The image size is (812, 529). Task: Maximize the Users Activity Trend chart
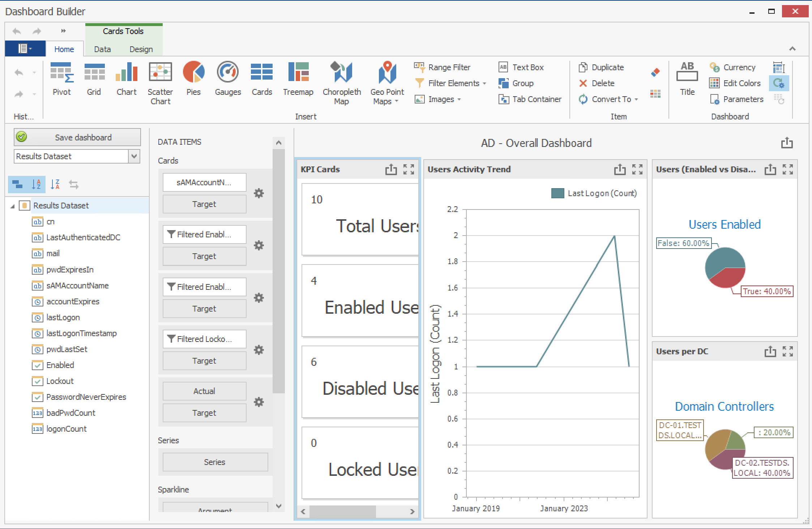pos(637,169)
